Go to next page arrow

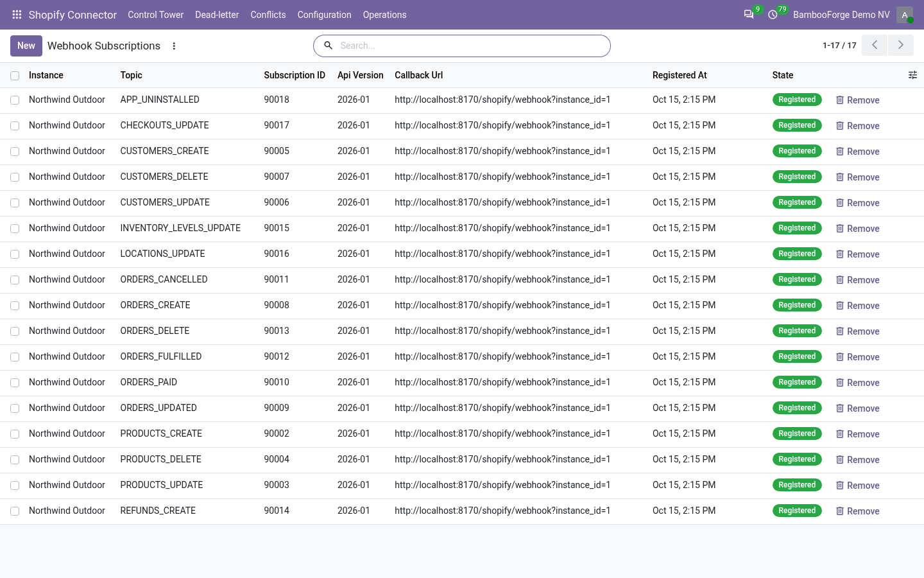[x=901, y=45]
